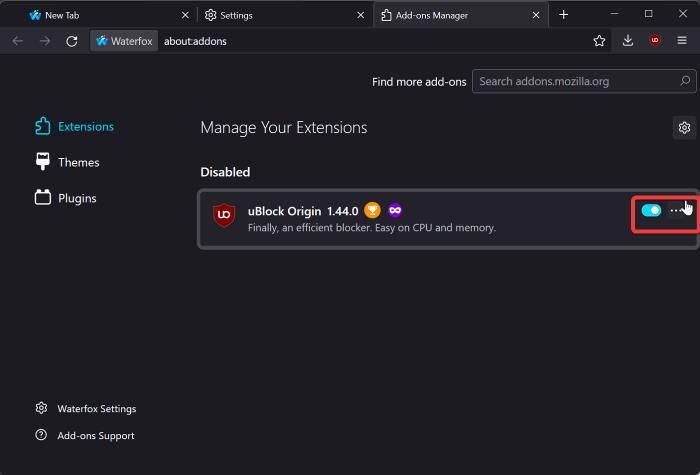Open uBlock Origin more options menu
Image resolution: width=700 pixels, height=475 pixels.
point(676,210)
